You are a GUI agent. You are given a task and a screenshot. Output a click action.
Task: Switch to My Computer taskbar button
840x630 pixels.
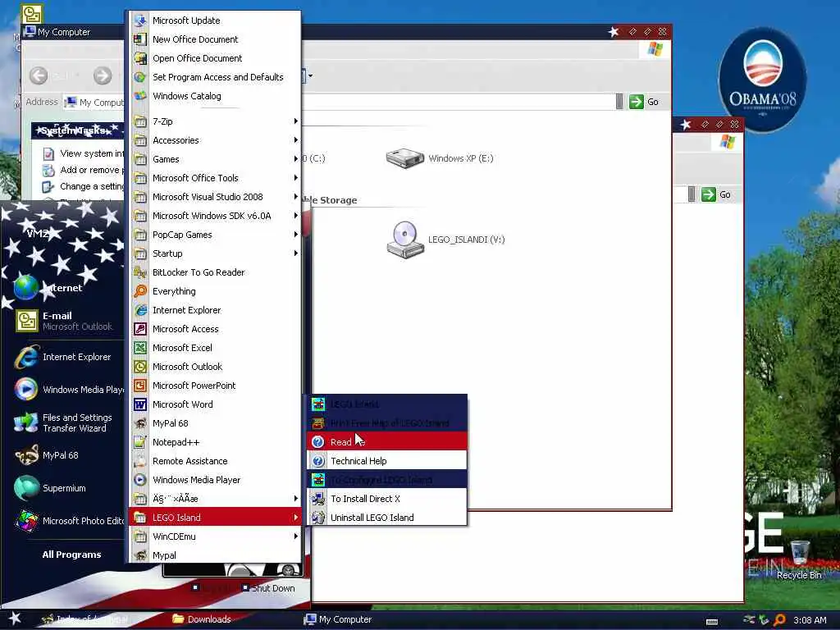(x=339, y=619)
